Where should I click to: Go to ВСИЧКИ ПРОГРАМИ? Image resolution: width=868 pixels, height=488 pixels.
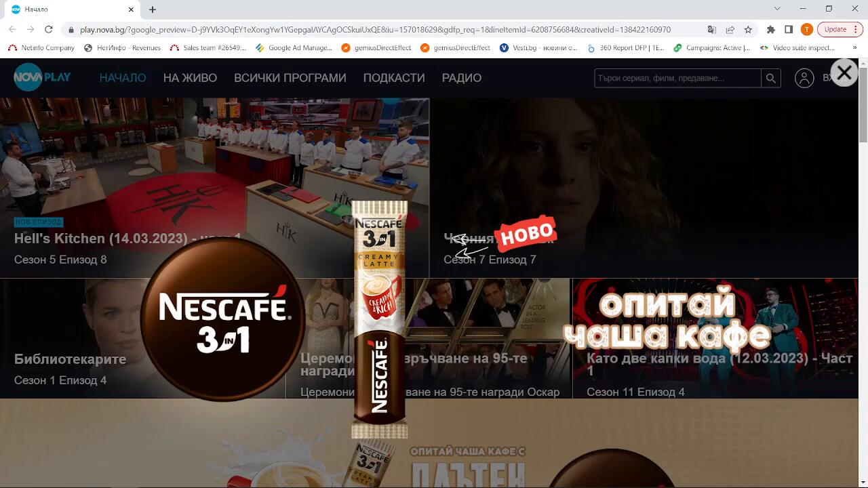pyautogui.click(x=290, y=78)
